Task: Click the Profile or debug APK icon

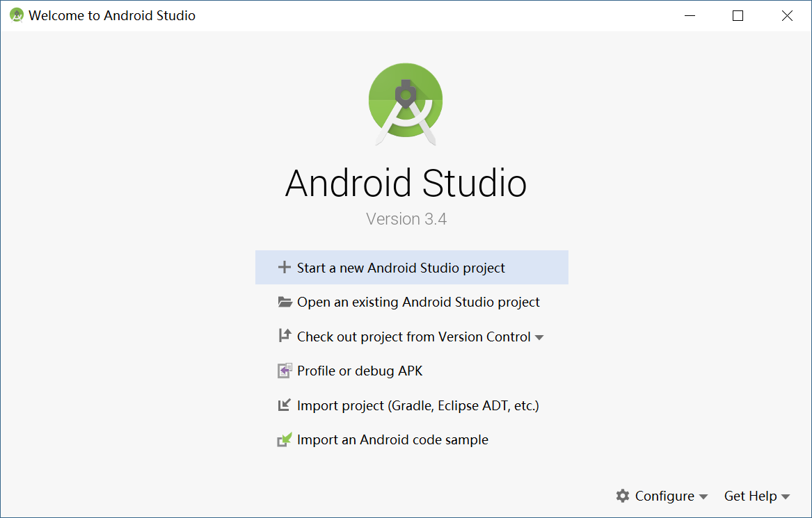Action: point(285,371)
